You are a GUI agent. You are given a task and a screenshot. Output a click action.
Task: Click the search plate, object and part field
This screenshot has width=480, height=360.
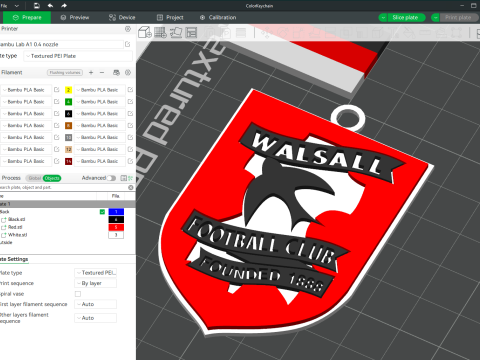(x=63, y=187)
